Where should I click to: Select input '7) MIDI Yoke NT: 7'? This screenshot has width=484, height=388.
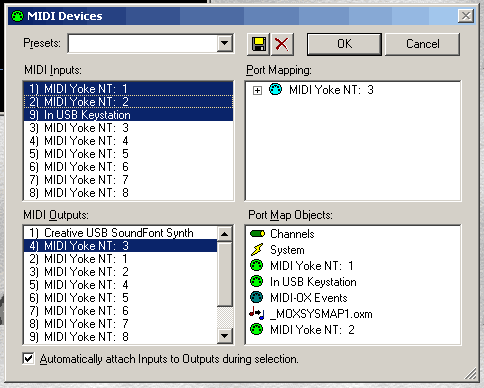[128, 180]
